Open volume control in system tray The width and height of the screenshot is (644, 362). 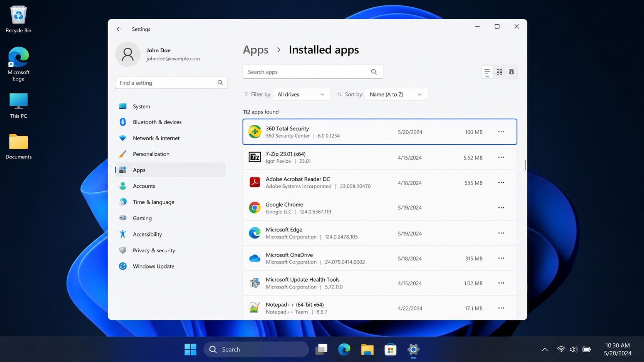tap(574, 349)
